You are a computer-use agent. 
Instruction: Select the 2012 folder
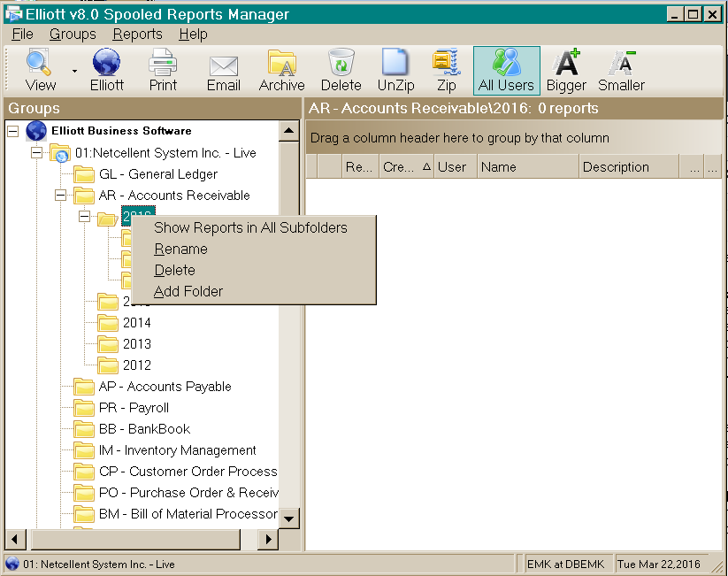pos(137,365)
